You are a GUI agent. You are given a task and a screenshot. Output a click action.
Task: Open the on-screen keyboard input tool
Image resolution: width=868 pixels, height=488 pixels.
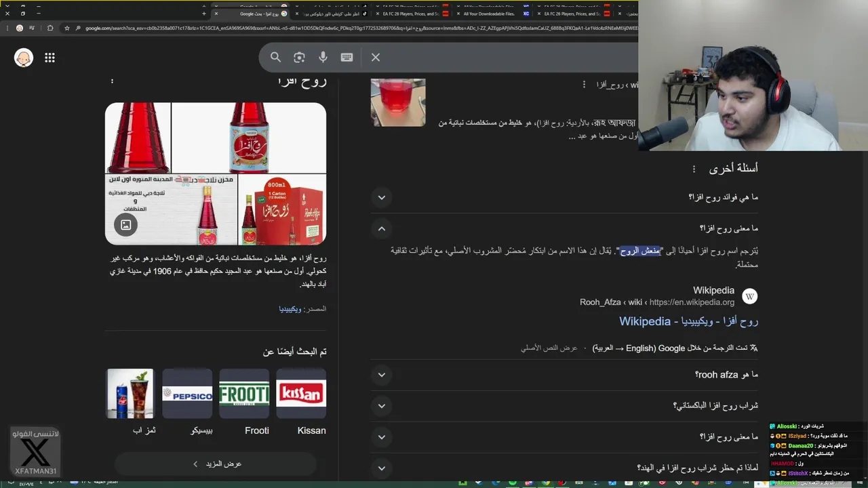[347, 58]
